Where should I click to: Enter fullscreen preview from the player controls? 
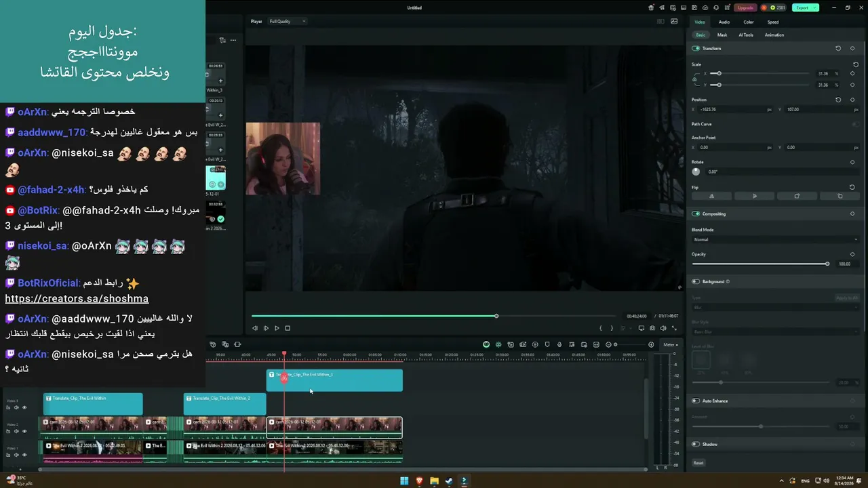[674, 328]
